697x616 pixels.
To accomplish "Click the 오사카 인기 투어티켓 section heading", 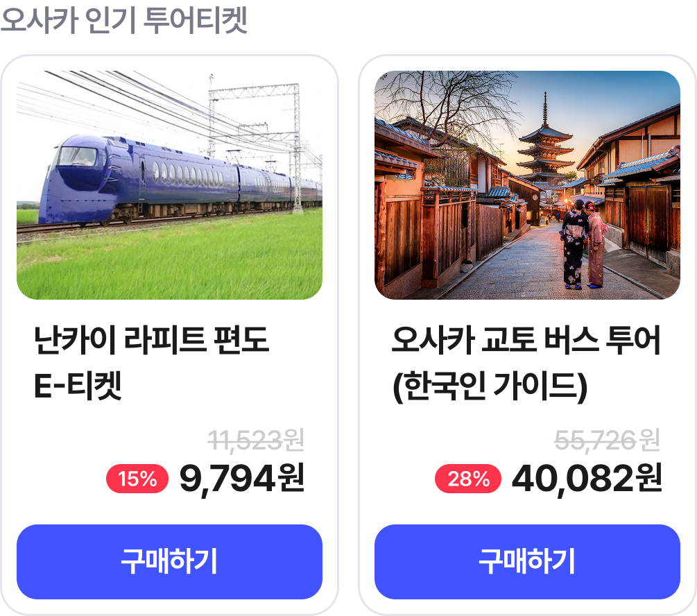I will pos(123,21).
